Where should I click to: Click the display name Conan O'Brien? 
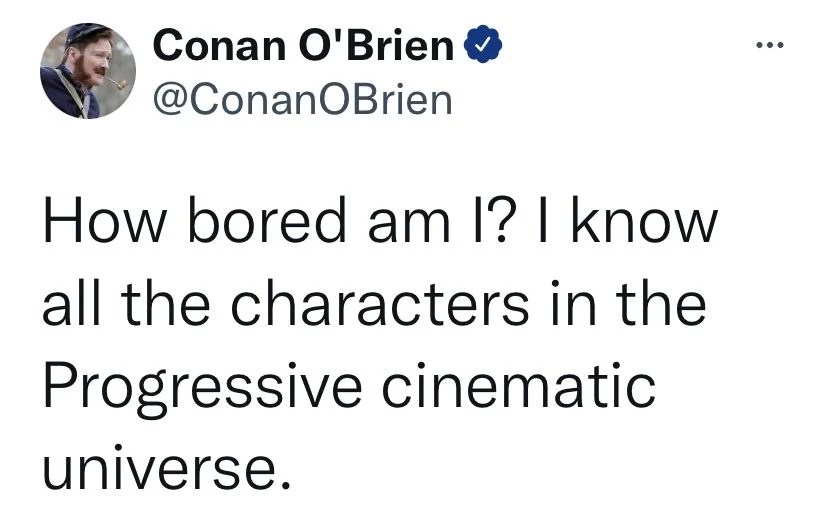coord(304,45)
